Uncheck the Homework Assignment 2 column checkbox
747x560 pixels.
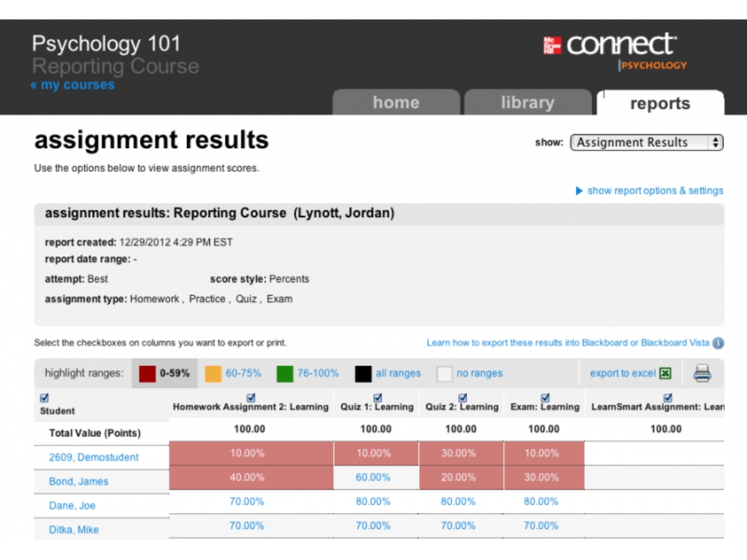pyautogui.click(x=251, y=398)
